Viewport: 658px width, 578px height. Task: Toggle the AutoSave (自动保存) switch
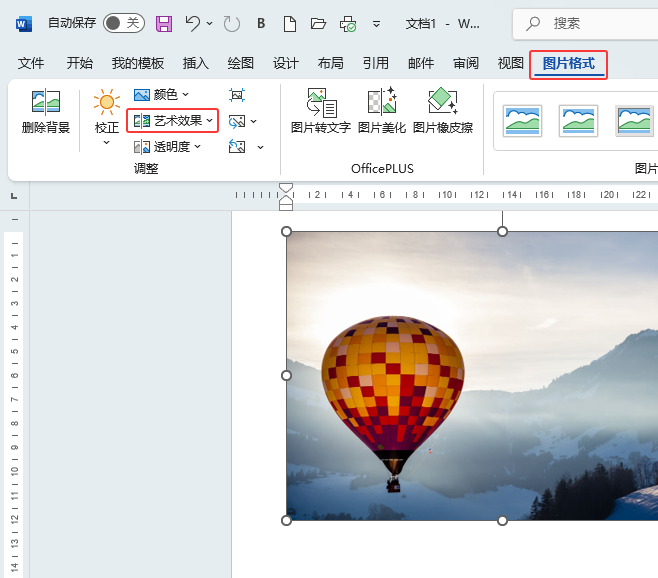[x=124, y=23]
